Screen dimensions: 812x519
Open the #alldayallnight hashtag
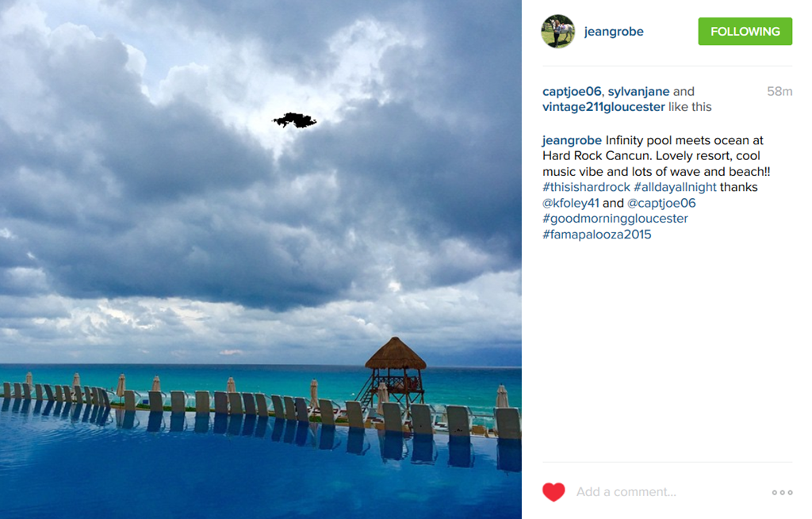click(676, 187)
